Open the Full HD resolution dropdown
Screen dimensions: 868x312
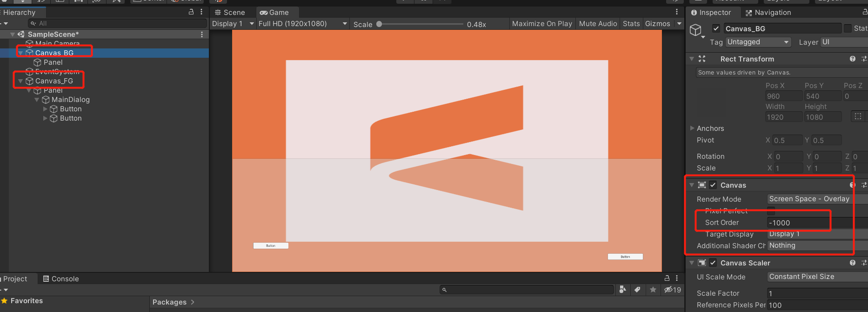point(303,24)
